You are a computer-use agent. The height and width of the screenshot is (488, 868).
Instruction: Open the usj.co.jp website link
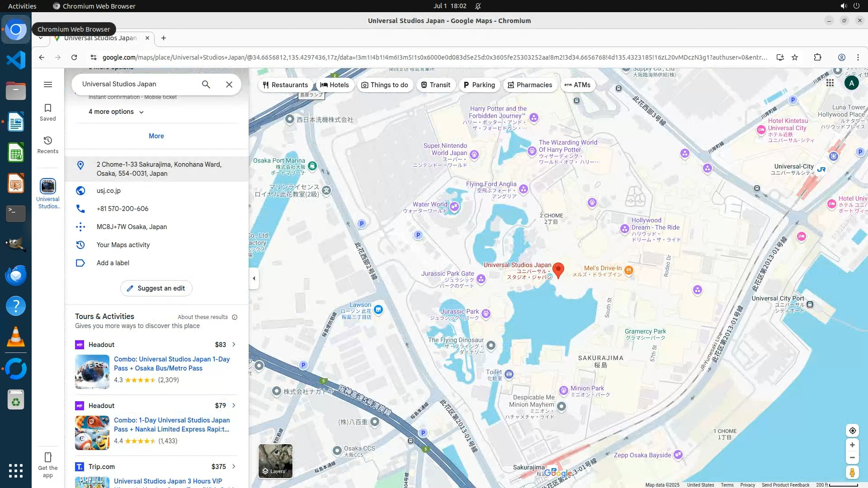(108, 191)
